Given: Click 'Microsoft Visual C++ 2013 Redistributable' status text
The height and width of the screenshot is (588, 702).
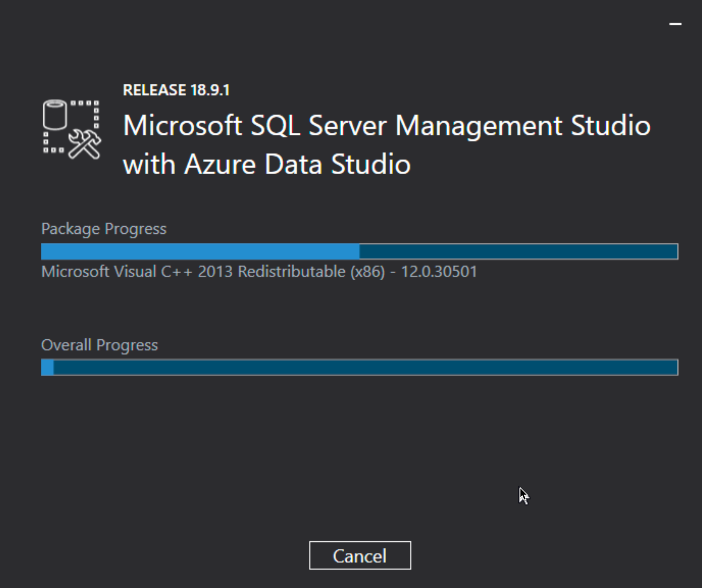Looking at the screenshot, I should coord(259,272).
